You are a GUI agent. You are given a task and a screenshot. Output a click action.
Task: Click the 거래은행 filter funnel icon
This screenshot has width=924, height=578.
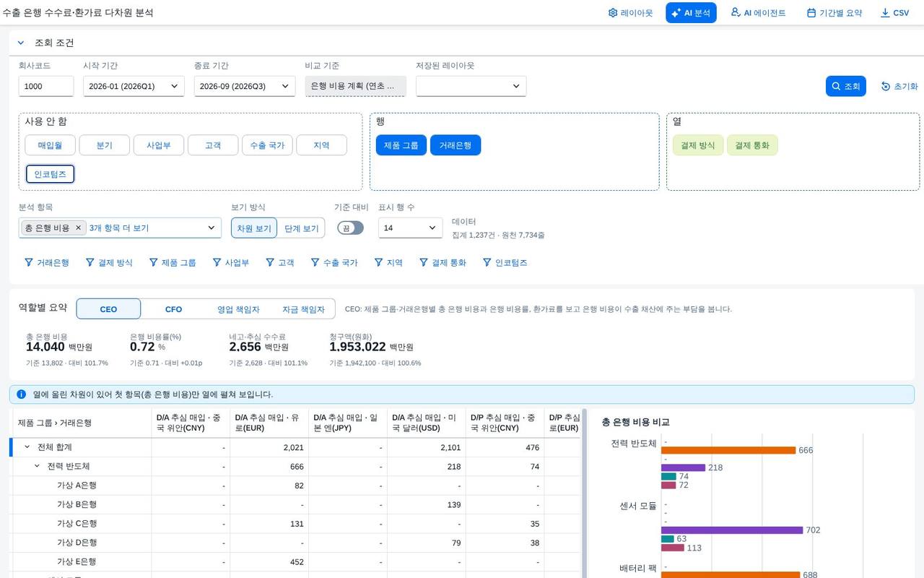click(29, 262)
